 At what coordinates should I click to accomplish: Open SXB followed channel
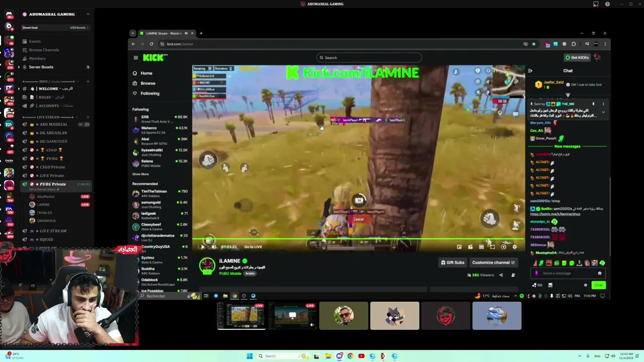pyautogui.click(x=160, y=119)
